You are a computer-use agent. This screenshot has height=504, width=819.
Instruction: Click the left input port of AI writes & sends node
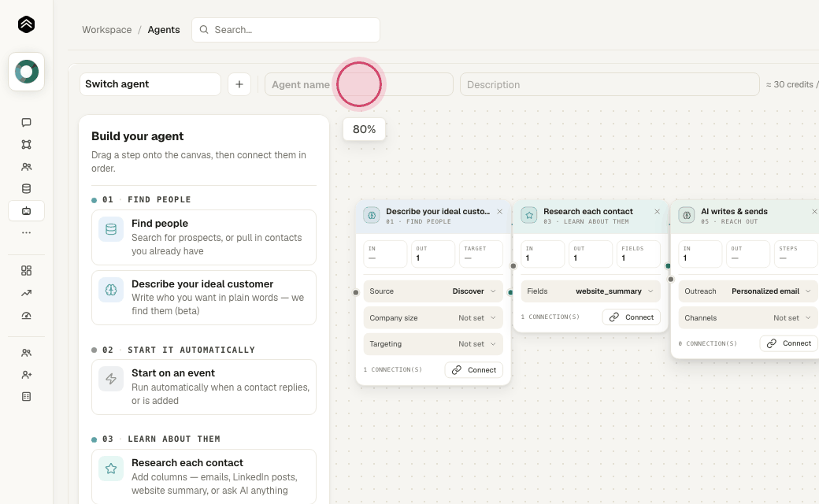click(671, 280)
